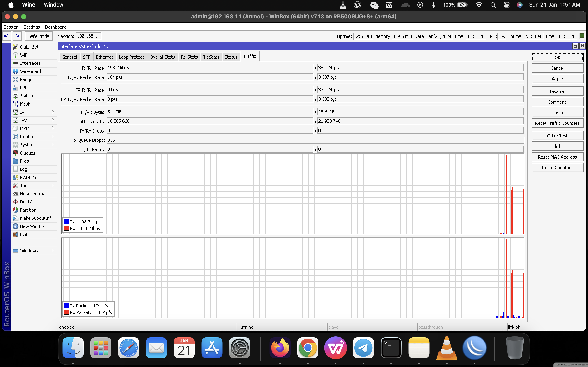Expand the IP submenu arrow
Image resolution: width=588 pixels, height=367 pixels.
pos(52,112)
